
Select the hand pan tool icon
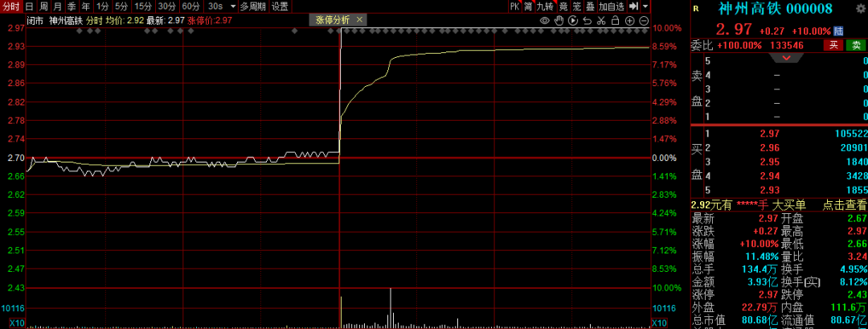pos(559,20)
